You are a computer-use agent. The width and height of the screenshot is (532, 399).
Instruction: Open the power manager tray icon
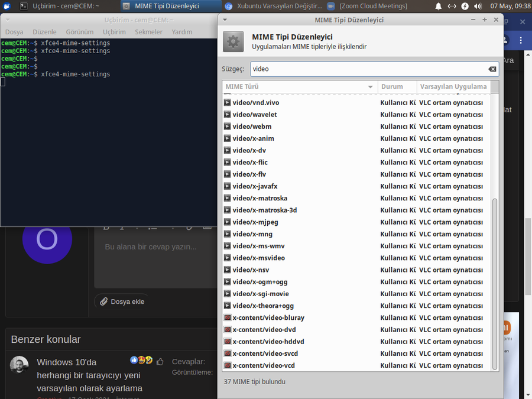tap(465, 6)
